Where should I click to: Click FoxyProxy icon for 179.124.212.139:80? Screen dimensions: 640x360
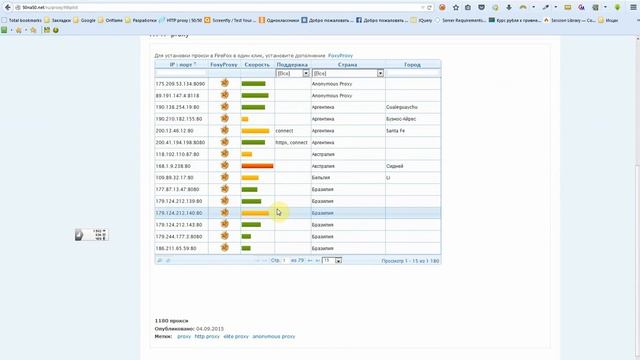[224, 201]
